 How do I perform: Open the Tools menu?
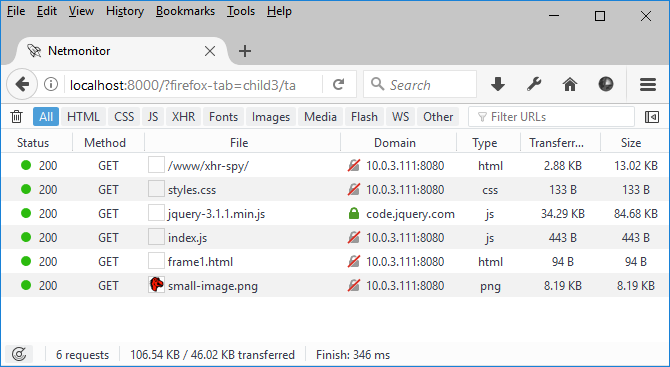pyautogui.click(x=241, y=11)
